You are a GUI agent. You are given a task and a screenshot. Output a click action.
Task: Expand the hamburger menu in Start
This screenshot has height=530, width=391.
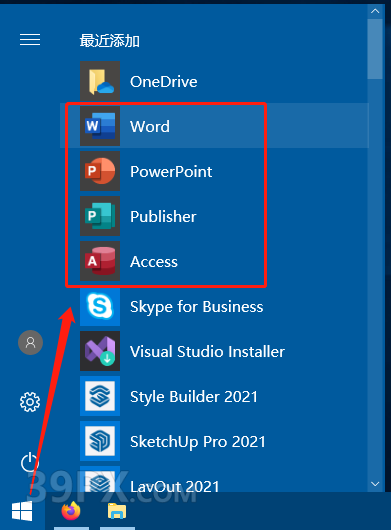pyautogui.click(x=30, y=40)
